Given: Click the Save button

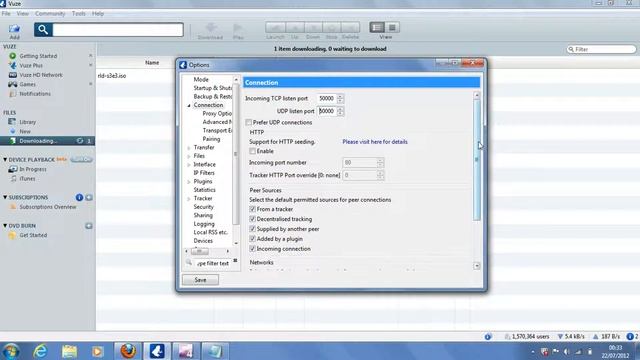Looking at the screenshot, I should coord(200,280).
